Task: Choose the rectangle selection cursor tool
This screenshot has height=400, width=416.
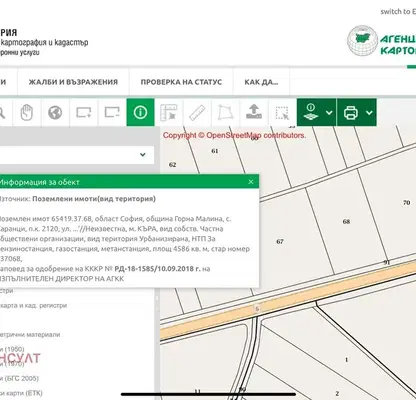Action: tap(282, 112)
